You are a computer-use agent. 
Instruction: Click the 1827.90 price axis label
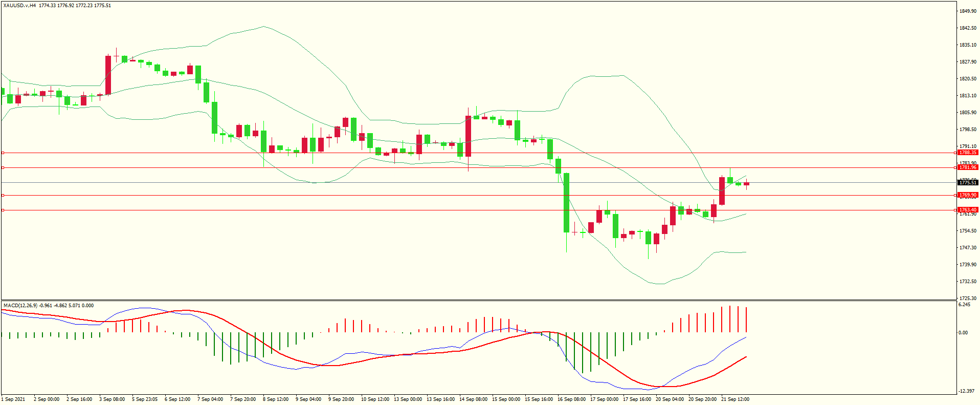(968, 62)
